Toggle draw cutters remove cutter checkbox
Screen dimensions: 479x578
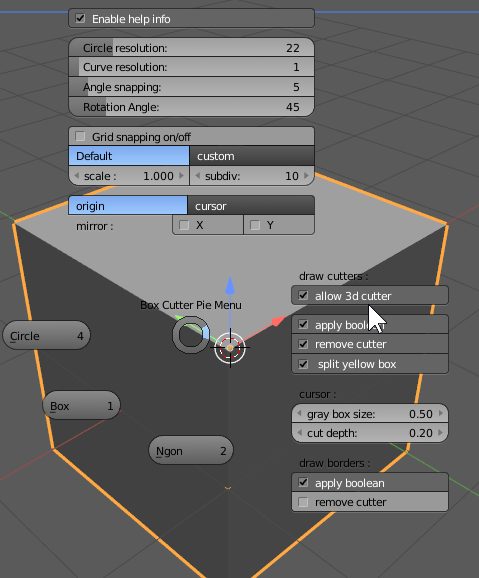303,344
